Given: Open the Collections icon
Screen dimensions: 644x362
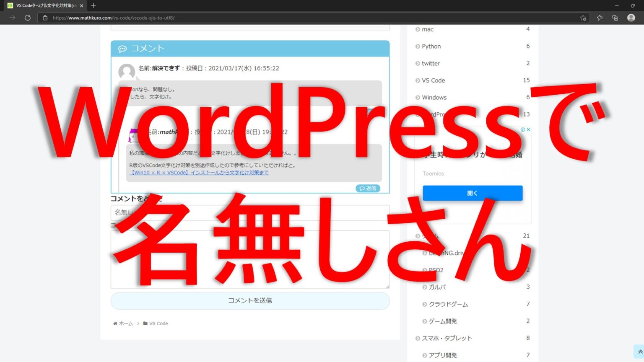Looking at the screenshot, I should coord(615,18).
